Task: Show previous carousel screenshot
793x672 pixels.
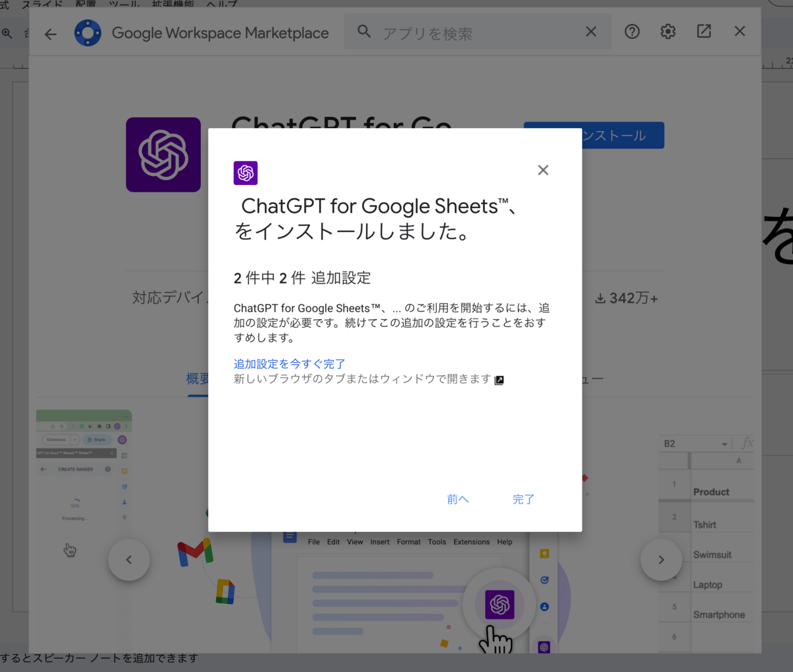Action: tap(129, 560)
